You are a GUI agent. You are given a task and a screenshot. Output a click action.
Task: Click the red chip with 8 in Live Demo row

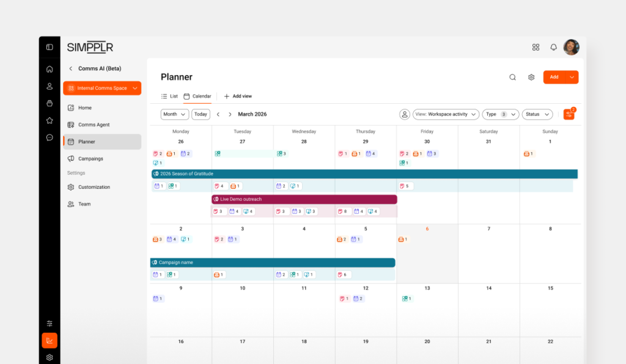343,212
